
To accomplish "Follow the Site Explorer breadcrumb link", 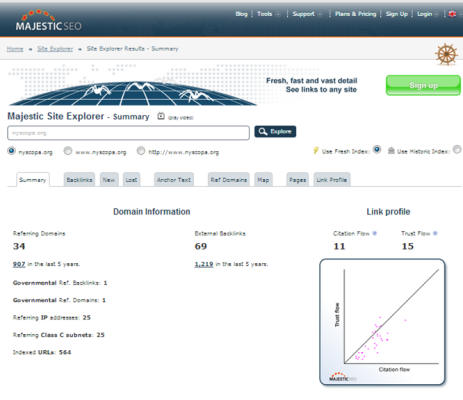I will pos(55,49).
